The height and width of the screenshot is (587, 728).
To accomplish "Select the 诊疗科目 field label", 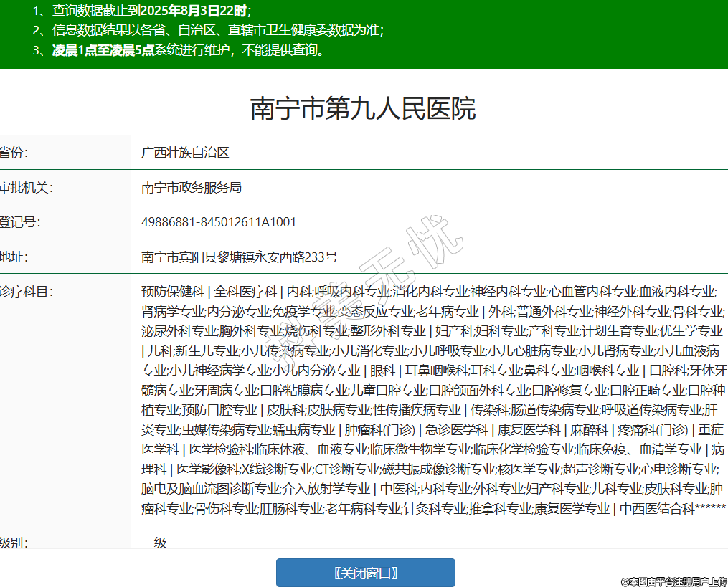I will (x=26, y=292).
